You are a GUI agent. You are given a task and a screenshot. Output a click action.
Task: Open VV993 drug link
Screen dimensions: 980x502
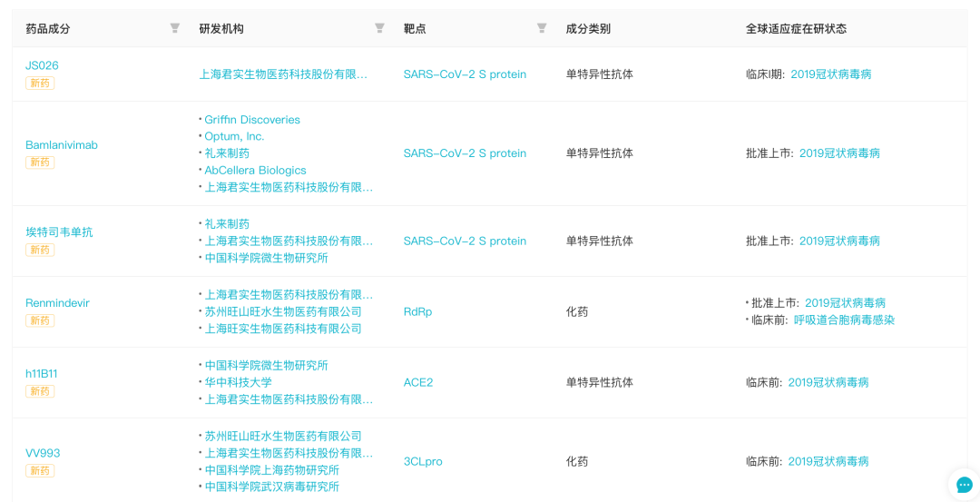pos(43,453)
